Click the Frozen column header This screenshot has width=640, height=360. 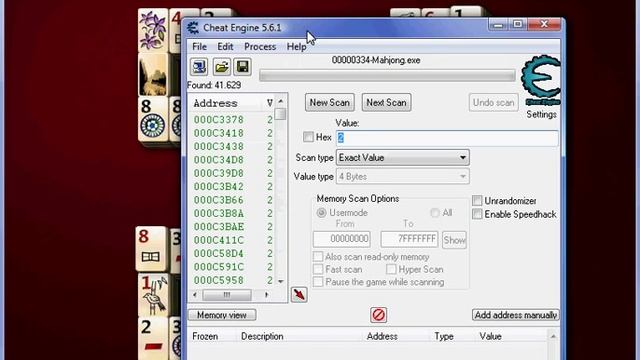(205, 336)
